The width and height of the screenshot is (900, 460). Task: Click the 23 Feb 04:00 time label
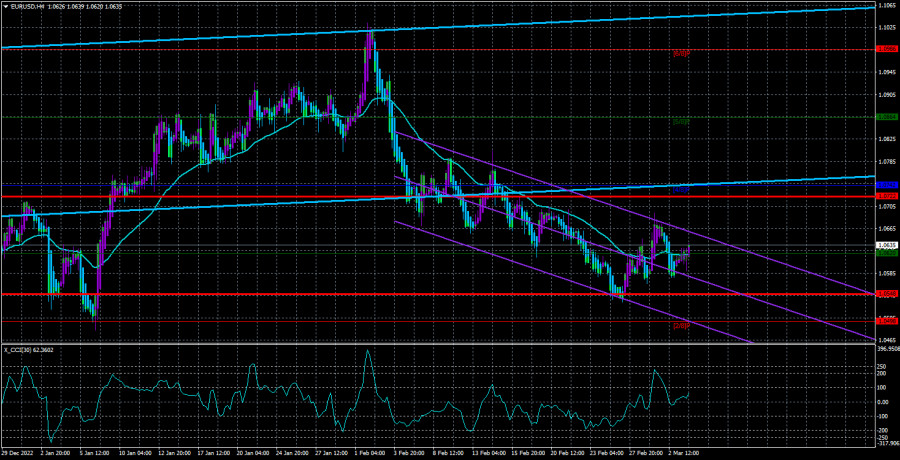608,453
